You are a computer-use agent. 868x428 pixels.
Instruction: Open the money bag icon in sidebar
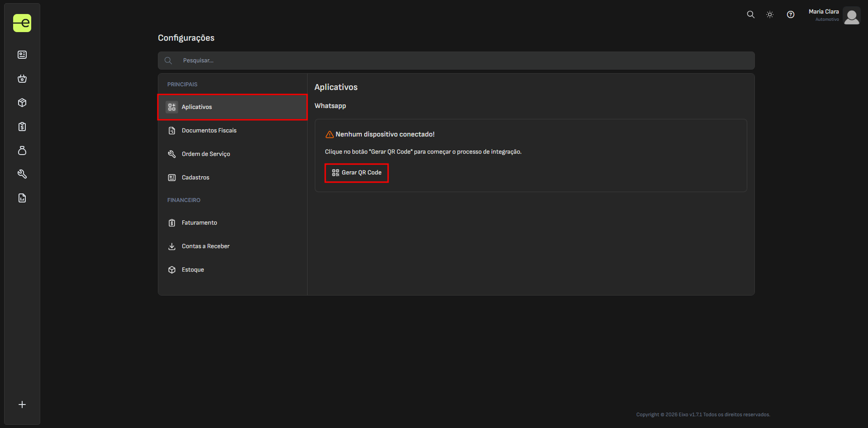[x=22, y=151]
